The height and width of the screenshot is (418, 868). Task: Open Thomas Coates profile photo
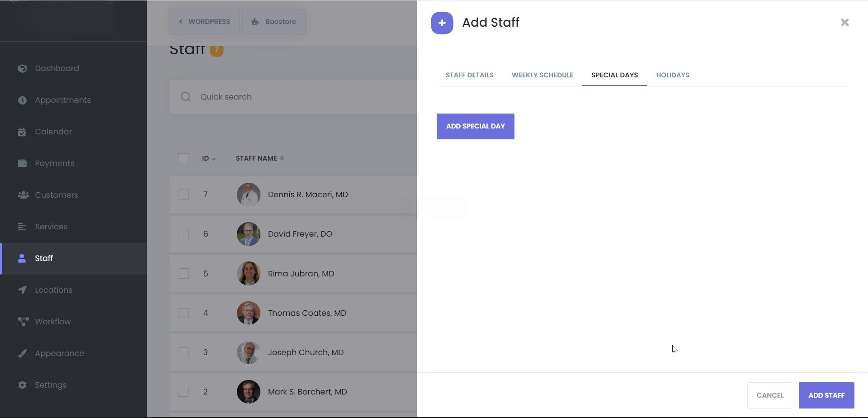tap(249, 313)
